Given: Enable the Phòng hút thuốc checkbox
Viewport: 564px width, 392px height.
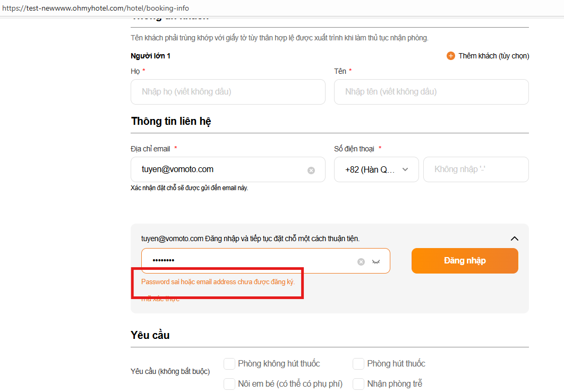Looking at the screenshot, I should coord(358,364).
